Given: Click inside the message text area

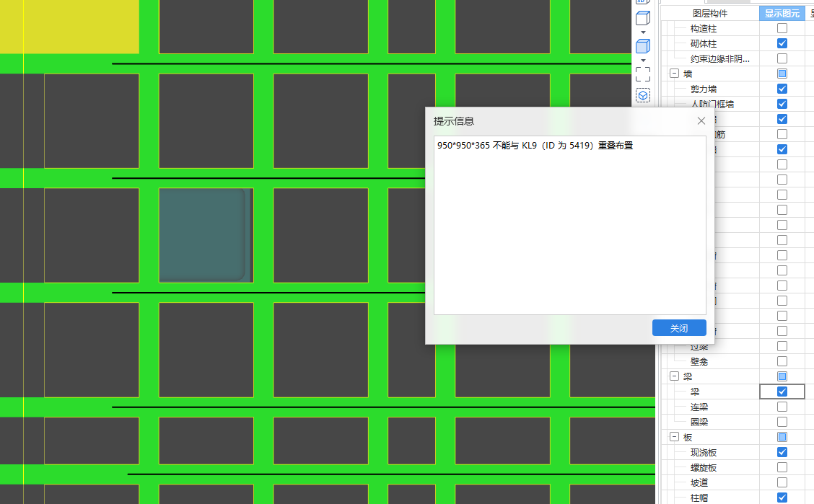Looking at the screenshot, I should pos(570,225).
